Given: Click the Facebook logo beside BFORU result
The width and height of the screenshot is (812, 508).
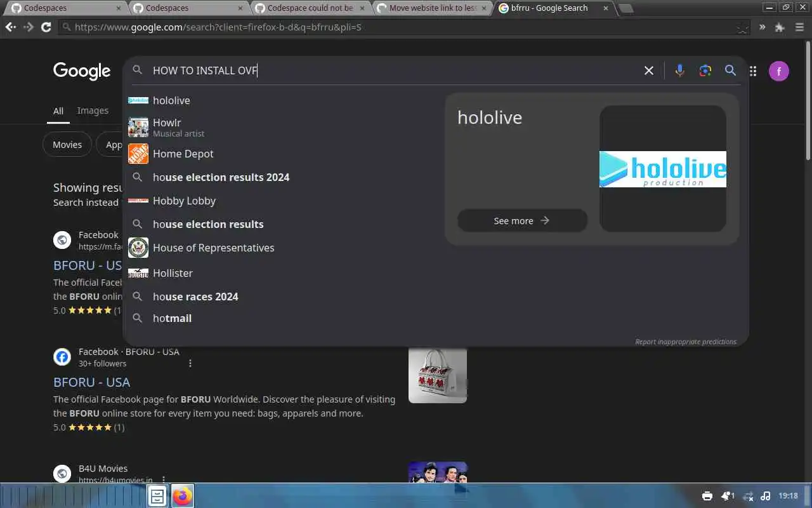Looking at the screenshot, I should 62,357.
